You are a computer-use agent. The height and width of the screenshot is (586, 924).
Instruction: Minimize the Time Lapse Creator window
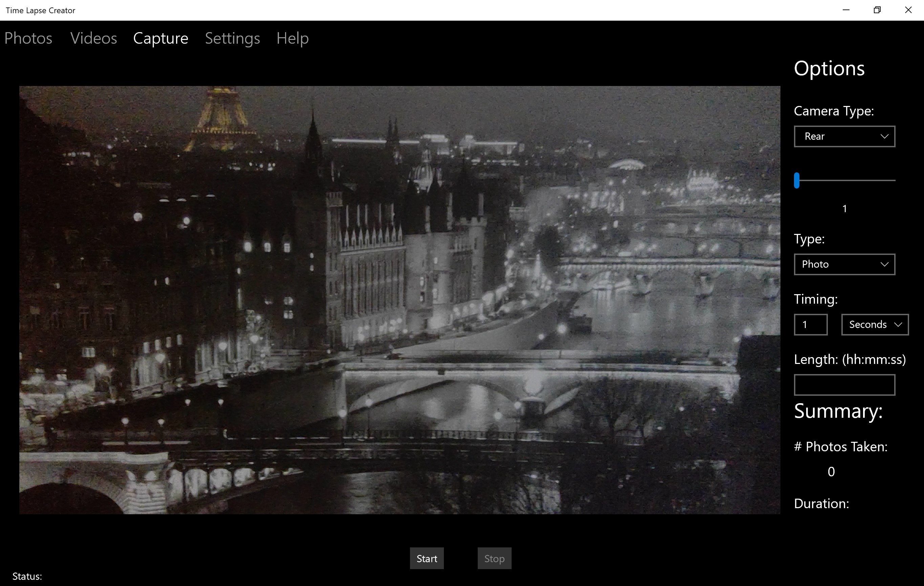coord(846,10)
